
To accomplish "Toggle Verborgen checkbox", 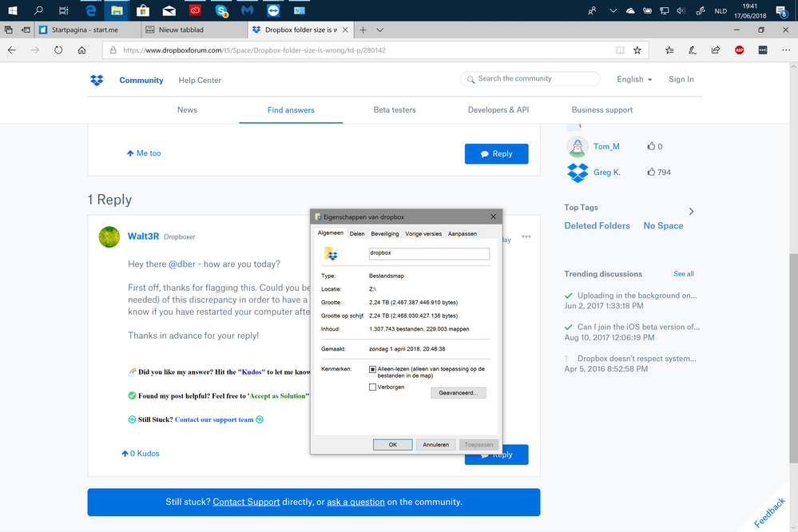I will [372, 387].
